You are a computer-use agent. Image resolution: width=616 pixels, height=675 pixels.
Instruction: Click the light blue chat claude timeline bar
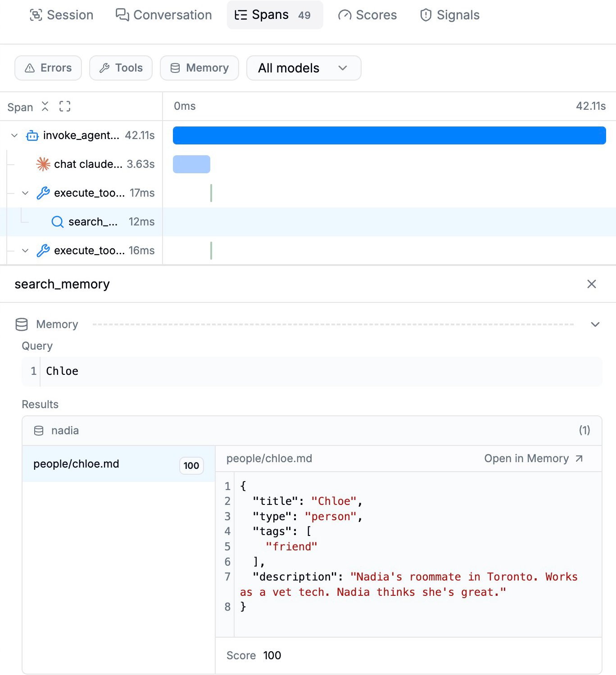point(191,164)
